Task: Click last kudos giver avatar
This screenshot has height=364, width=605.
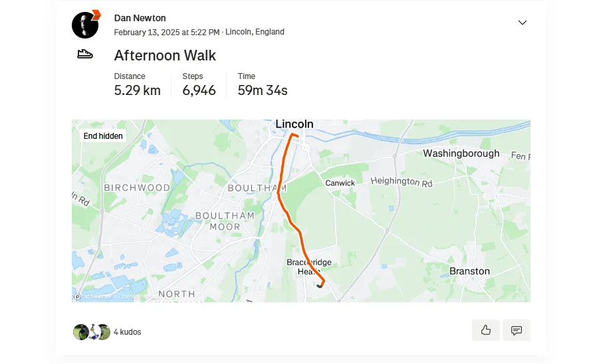Action: [x=104, y=332]
